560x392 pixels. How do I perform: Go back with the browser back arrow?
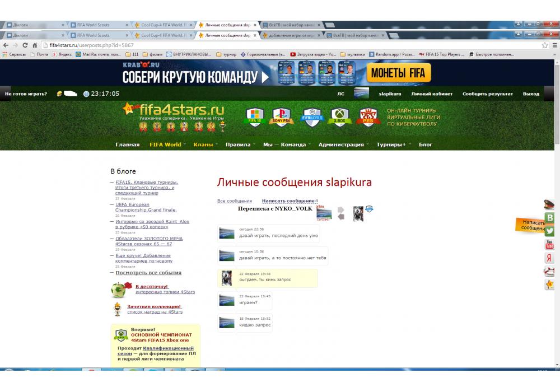6,45
